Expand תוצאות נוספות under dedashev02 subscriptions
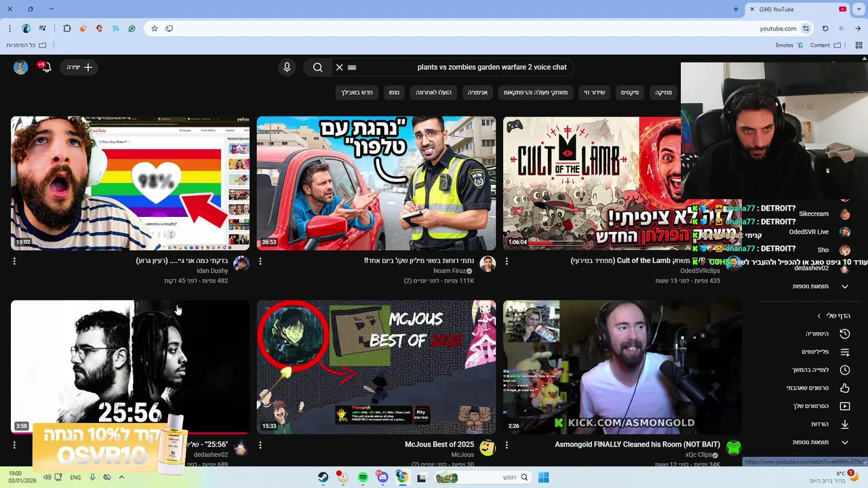 821,286
